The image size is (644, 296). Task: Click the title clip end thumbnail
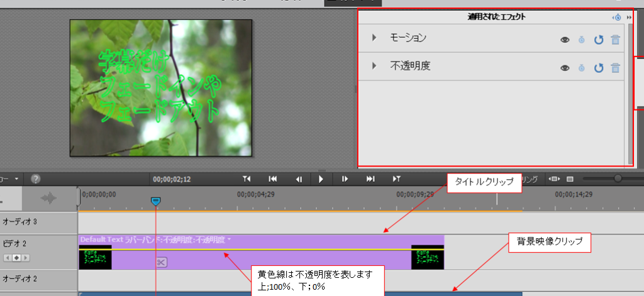click(x=428, y=257)
